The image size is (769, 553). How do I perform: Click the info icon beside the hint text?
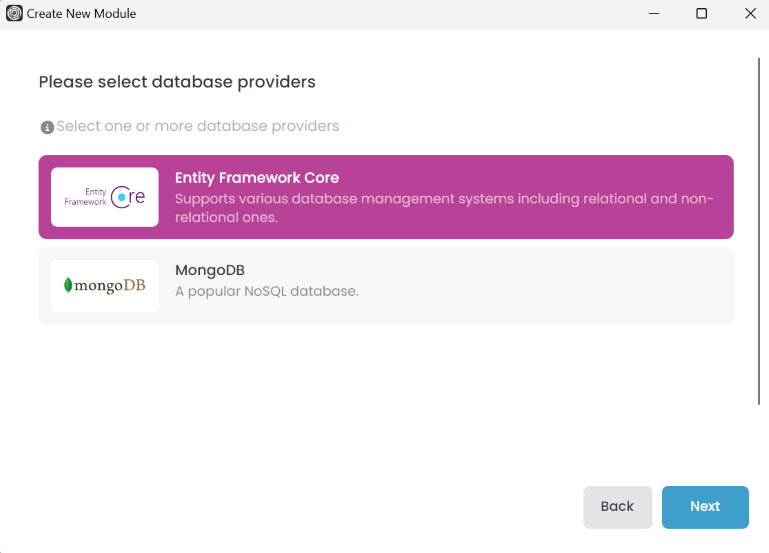tap(47, 127)
